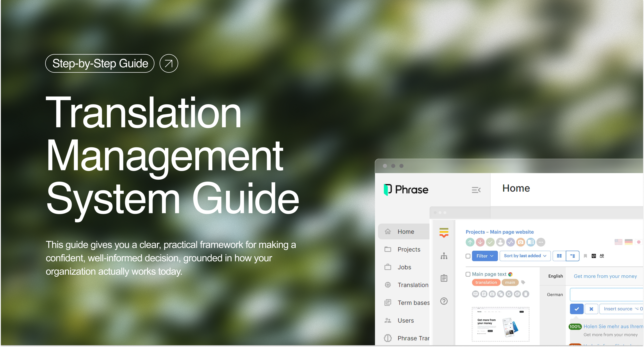644x347 pixels.
Task: Toggle the code placeholder view icon
Action: 594,256
